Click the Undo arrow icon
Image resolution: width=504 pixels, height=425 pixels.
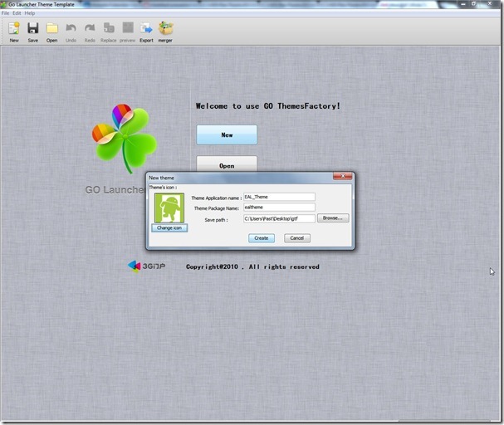[x=71, y=28]
